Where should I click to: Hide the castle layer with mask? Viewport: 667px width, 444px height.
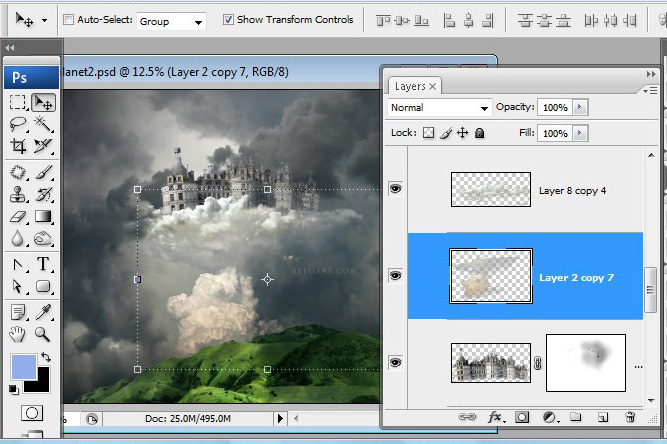[x=396, y=362]
